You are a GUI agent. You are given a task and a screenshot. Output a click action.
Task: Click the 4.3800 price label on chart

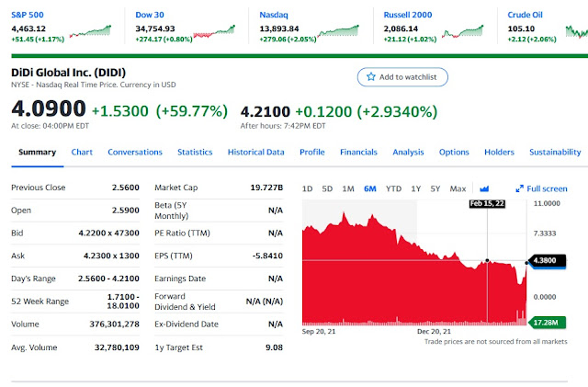[x=546, y=260]
